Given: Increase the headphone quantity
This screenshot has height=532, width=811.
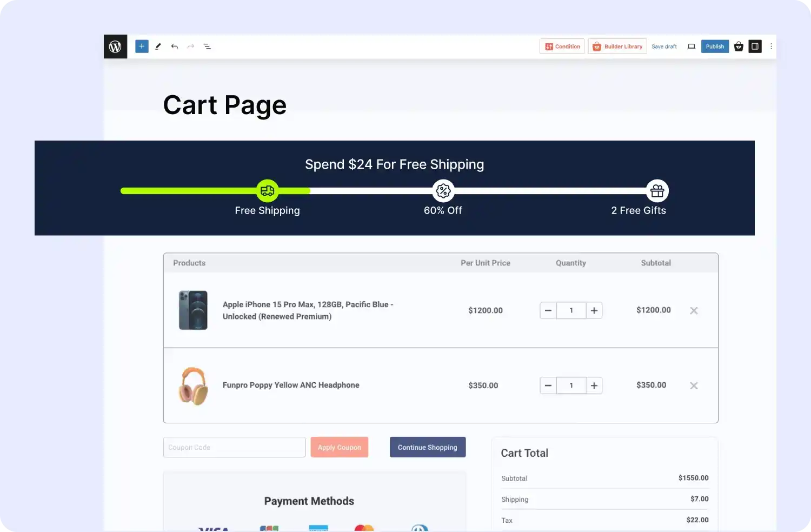Looking at the screenshot, I should (x=594, y=385).
